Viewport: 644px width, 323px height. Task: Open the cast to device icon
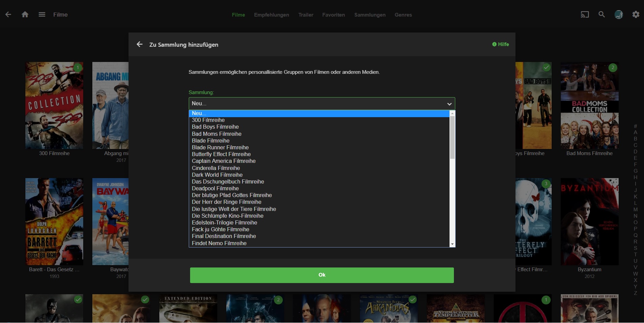click(585, 15)
